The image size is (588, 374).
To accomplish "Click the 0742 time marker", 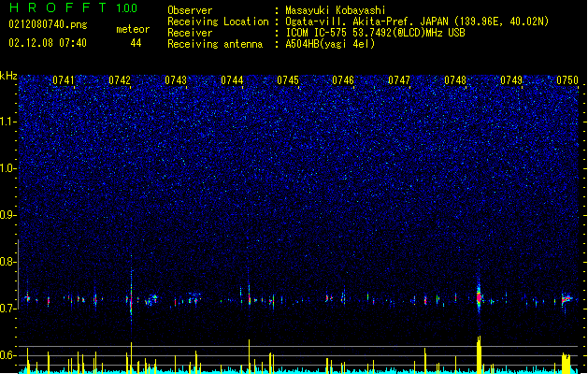I will pyautogui.click(x=120, y=80).
